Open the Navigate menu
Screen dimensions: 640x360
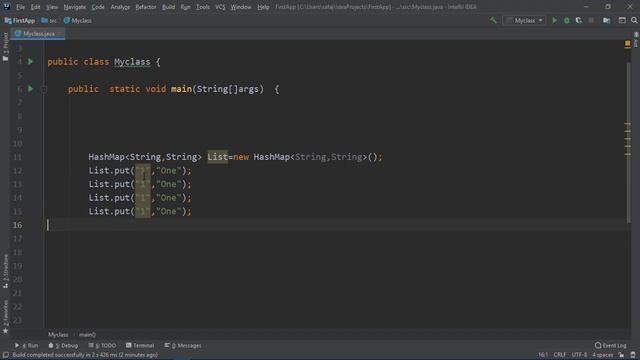coord(75,7)
